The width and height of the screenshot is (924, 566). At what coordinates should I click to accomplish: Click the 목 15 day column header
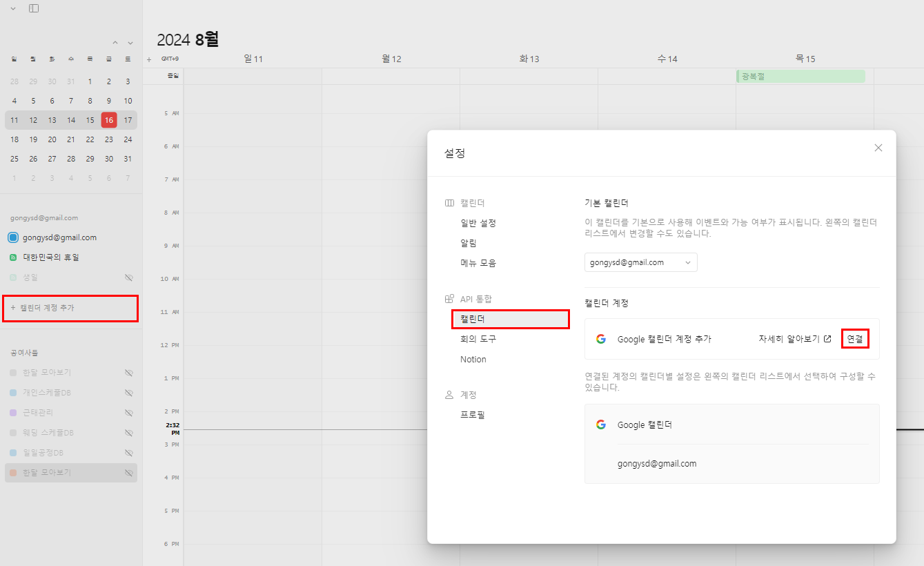(805, 59)
